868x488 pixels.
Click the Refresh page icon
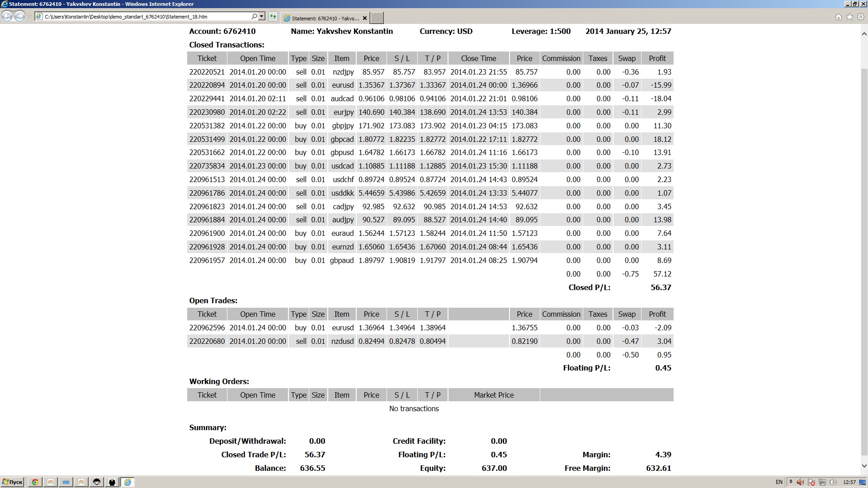(273, 17)
